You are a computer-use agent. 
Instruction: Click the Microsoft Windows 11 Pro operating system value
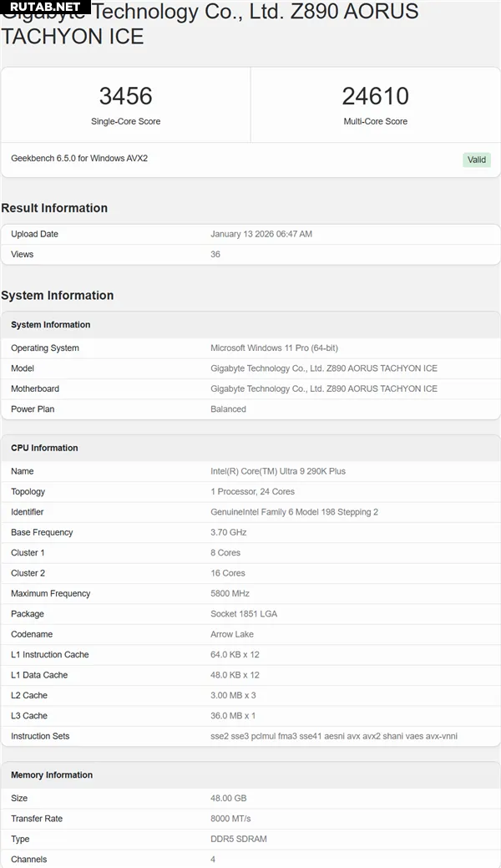pyautogui.click(x=274, y=348)
